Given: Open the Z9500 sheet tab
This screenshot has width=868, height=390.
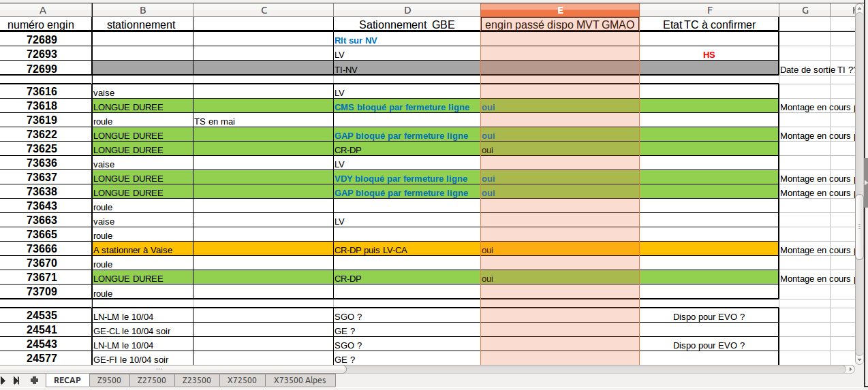Looking at the screenshot, I should tap(109, 380).
